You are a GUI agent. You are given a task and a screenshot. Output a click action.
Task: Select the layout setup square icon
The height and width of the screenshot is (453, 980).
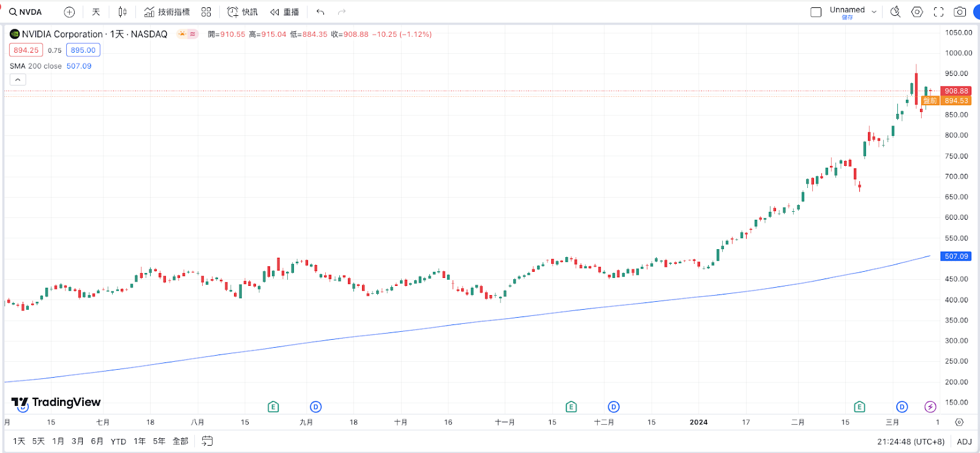(x=816, y=12)
